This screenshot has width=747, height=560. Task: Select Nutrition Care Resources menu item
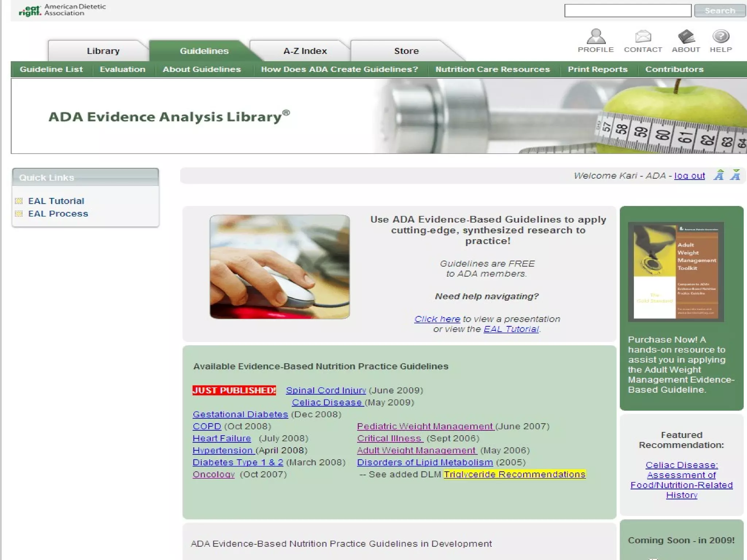[x=492, y=69]
